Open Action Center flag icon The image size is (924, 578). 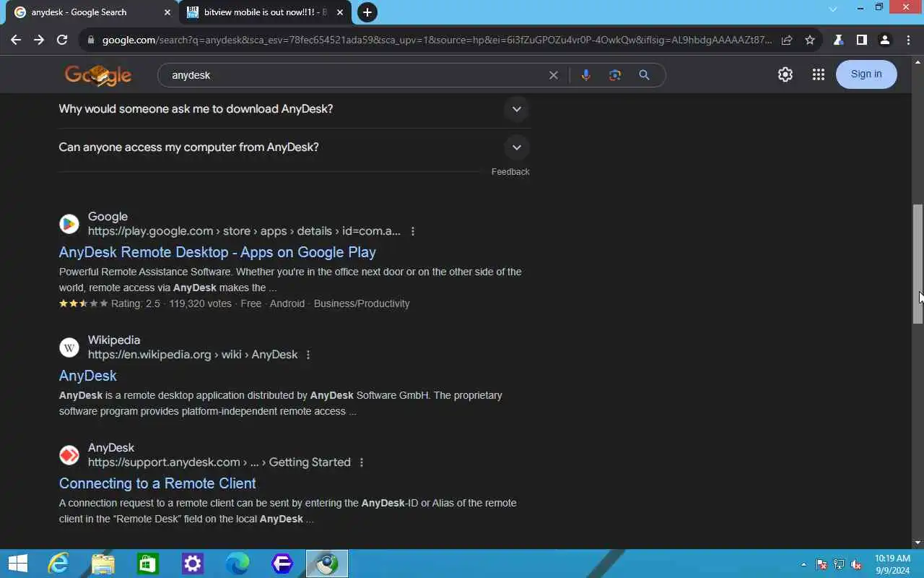coord(821,564)
